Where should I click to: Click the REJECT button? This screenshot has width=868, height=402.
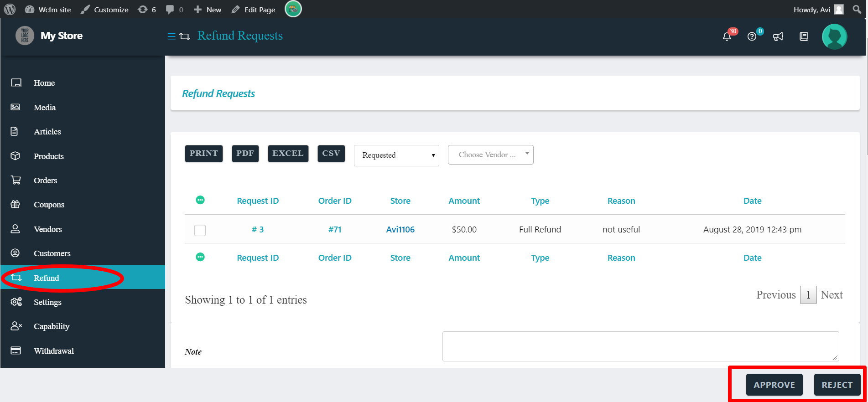tap(837, 385)
